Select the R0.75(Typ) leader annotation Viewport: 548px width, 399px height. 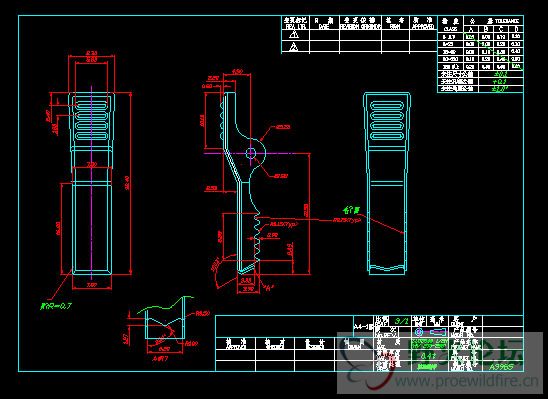(346, 220)
